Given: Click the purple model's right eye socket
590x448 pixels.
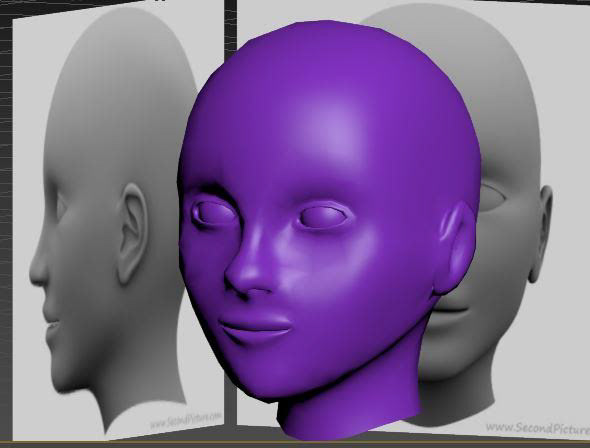Looking at the screenshot, I should click(x=213, y=214).
